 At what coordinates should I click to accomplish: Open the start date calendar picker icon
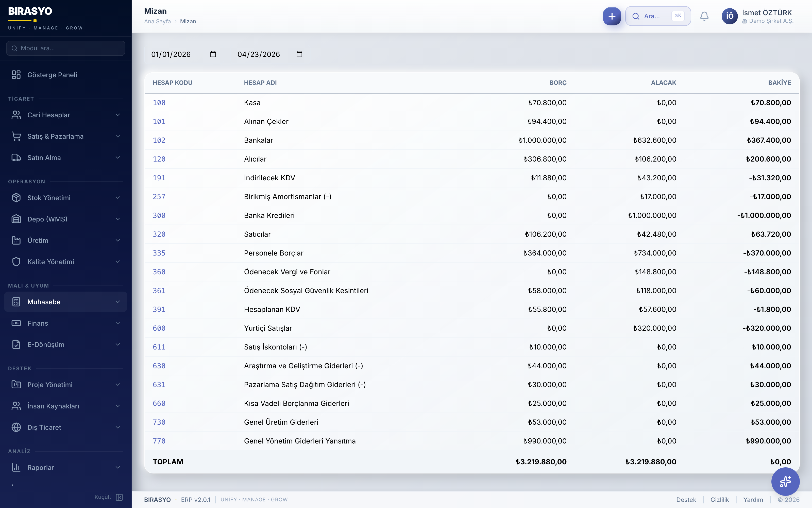[x=213, y=54]
